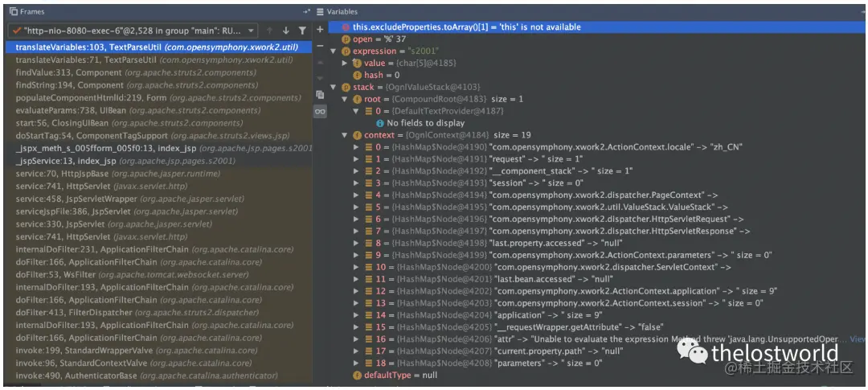Image resolution: width=868 pixels, height=390 pixels.
Task: Select frame _jspService:13, index_jsp
Action: 159,161
